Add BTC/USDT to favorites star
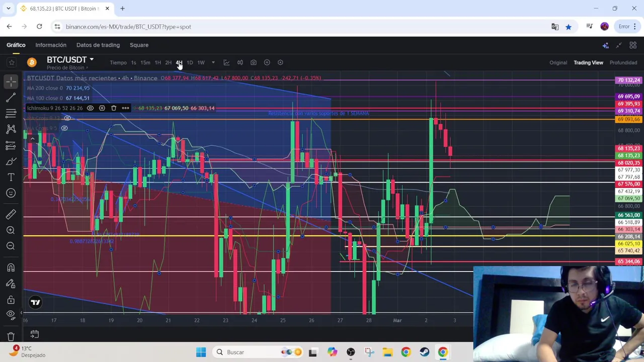Image resolution: width=644 pixels, height=362 pixels. [12, 62]
